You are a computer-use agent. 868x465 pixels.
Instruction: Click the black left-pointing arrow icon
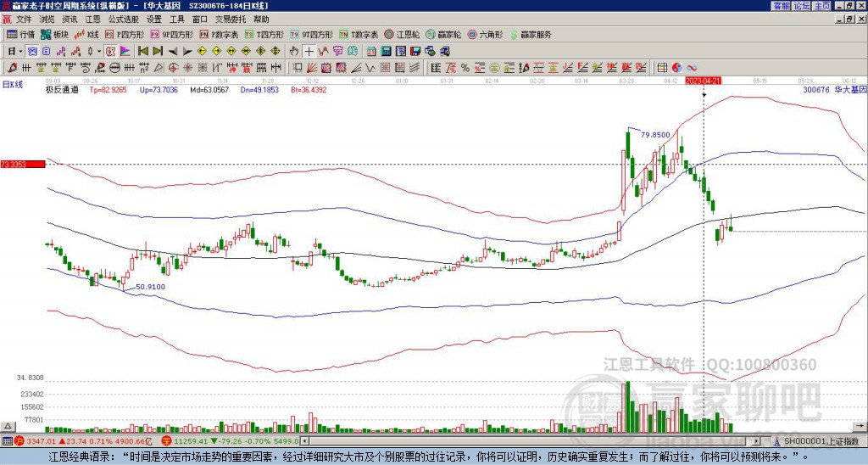(173, 52)
